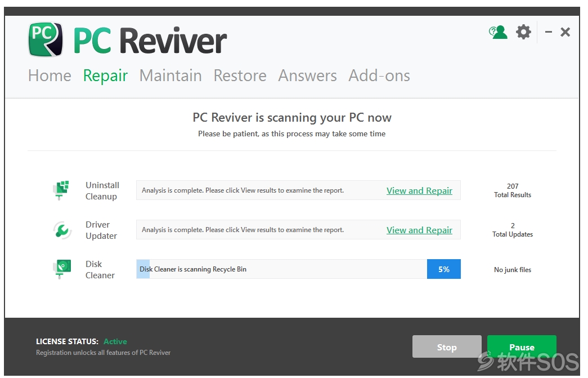This screenshot has height=378, width=588.
Task: Select the Repair tab
Action: [x=105, y=76]
